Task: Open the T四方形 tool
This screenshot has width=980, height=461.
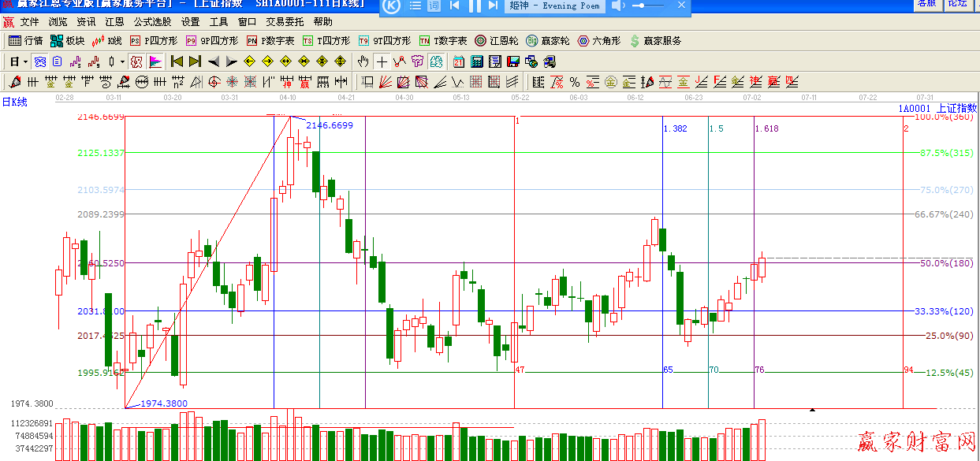Action: [x=326, y=40]
